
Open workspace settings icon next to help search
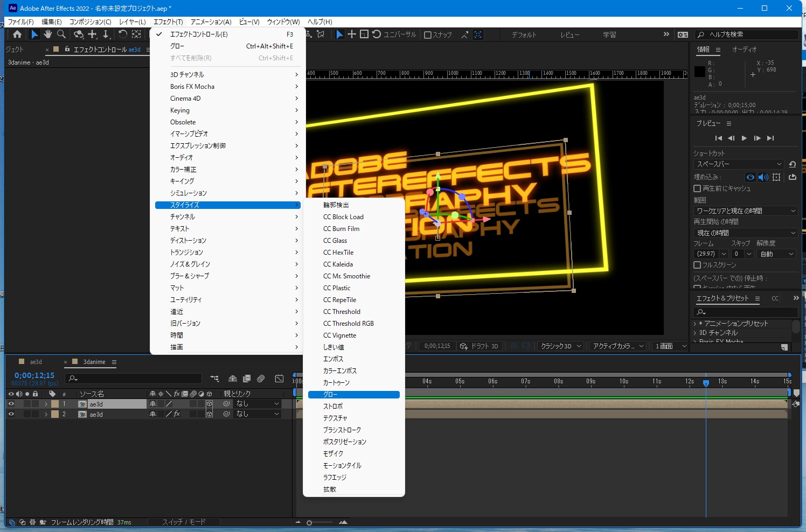[x=683, y=34]
